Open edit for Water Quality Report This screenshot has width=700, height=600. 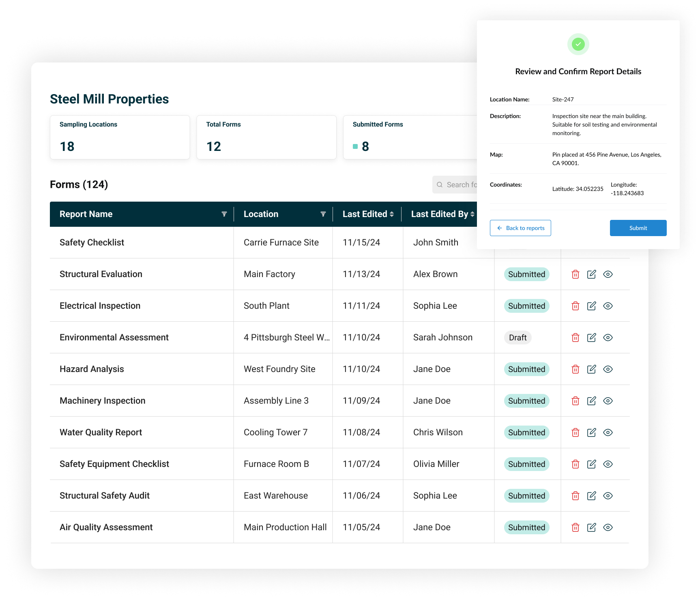[x=591, y=432]
